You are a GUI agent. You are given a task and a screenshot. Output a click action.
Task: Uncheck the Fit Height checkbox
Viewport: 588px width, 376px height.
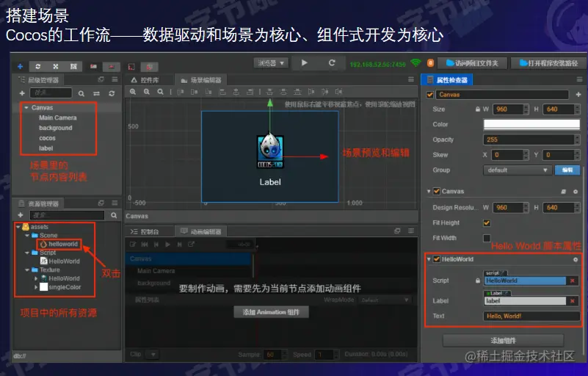(487, 223)
